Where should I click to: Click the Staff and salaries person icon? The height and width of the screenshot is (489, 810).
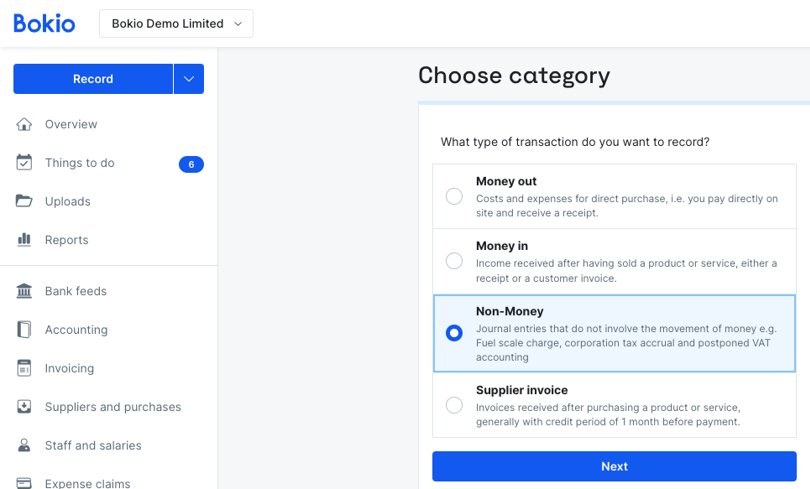(24, 445)
